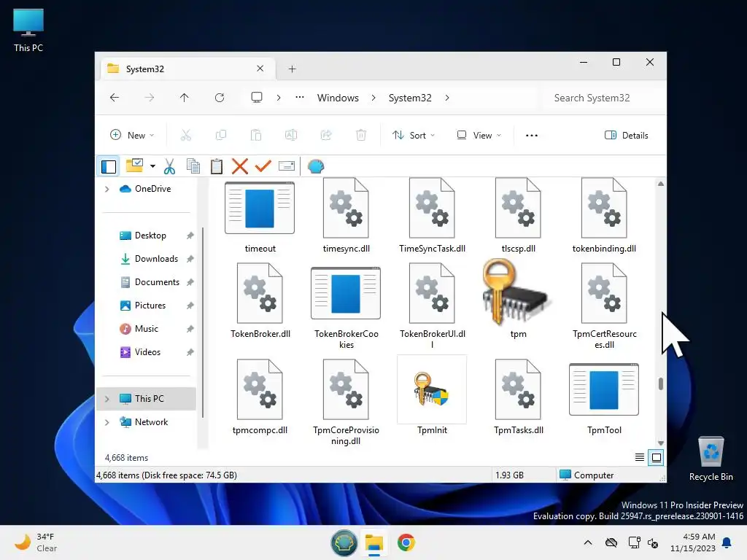Viewport: 747px width, 560px height.
Task: Toggle the navigation pane button in classic toolbar
Action: pyautogui.click(x=109, y=167)
